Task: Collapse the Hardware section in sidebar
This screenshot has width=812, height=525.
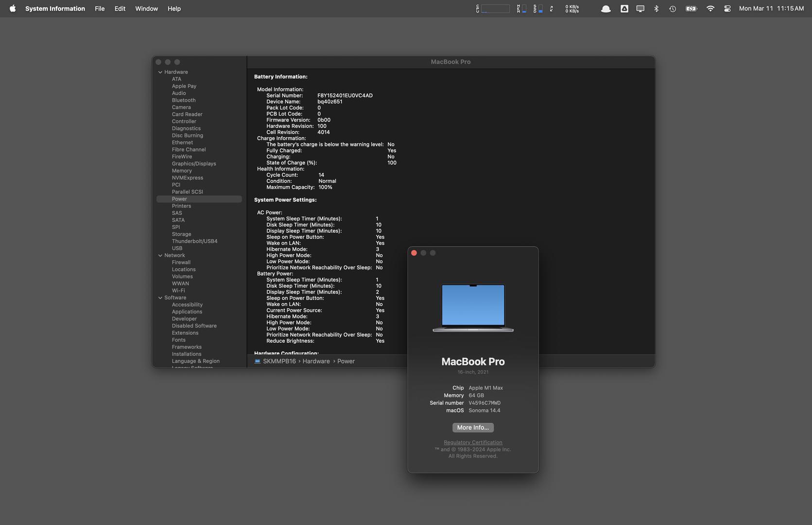Action: [x=160, y=72]
